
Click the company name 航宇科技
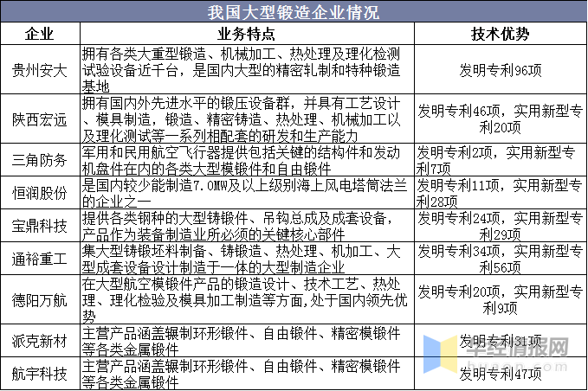coord(40,374)
